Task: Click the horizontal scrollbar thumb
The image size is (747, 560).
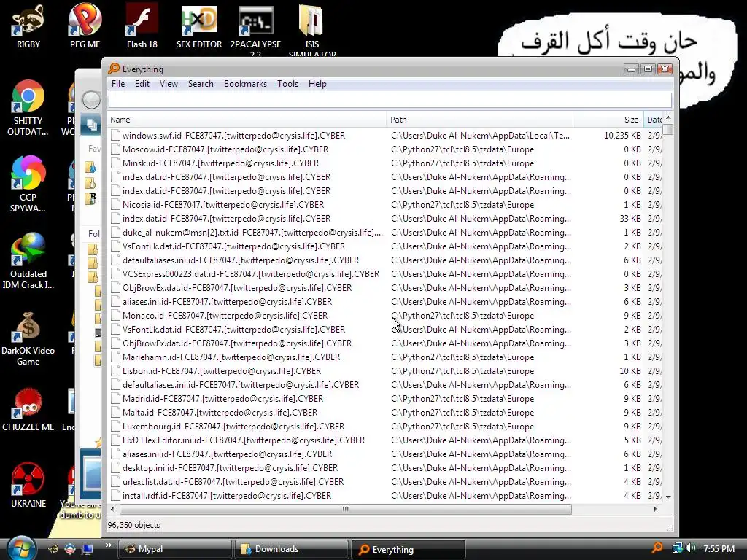Action: [345, 509]
